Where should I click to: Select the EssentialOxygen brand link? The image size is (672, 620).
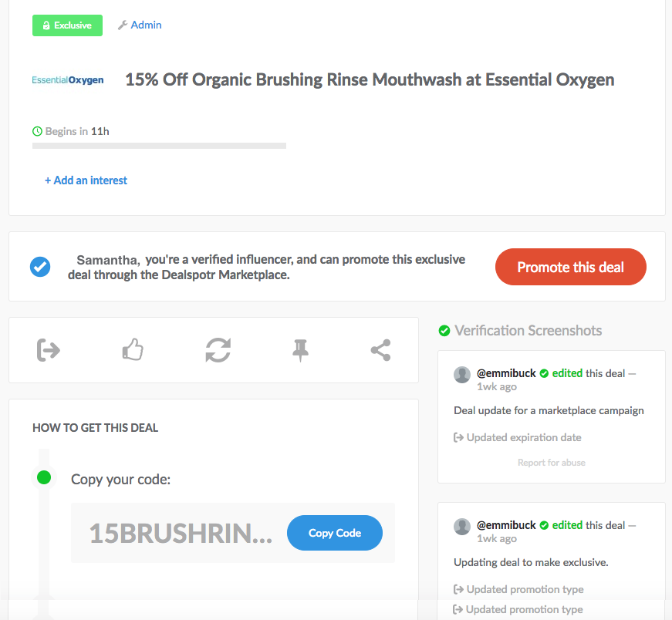click(x=68, y=79)
